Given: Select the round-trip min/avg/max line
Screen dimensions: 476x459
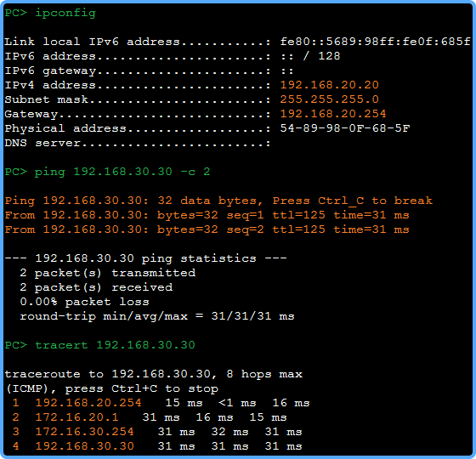Looking at the screenshot, I should [157, 316].
